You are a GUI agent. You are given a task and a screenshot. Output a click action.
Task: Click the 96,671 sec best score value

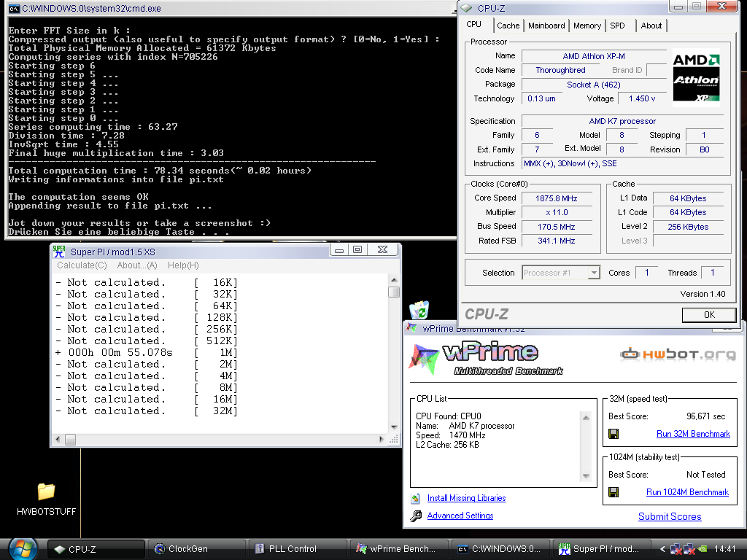pyautogui.click(x=706, y=416)
